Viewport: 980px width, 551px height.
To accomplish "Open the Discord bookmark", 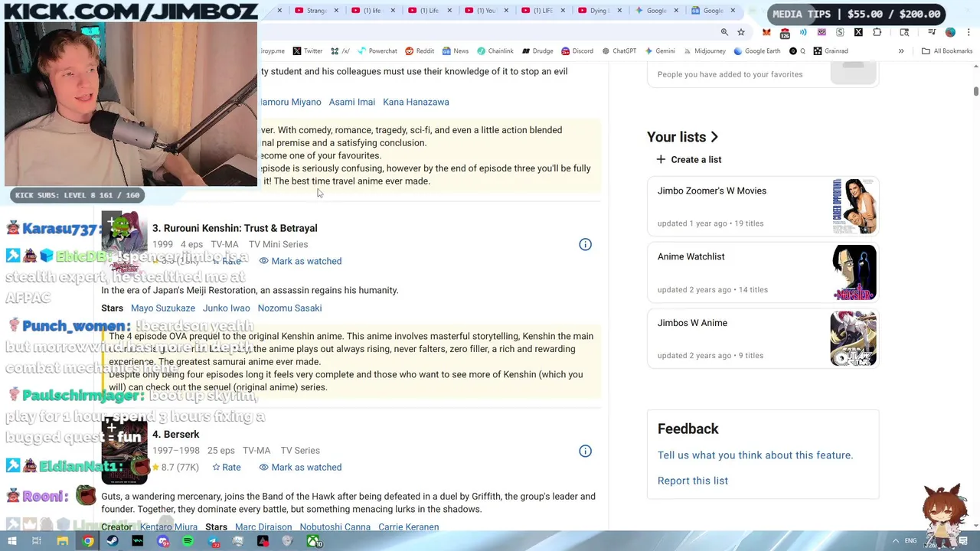I will point(577,51).
